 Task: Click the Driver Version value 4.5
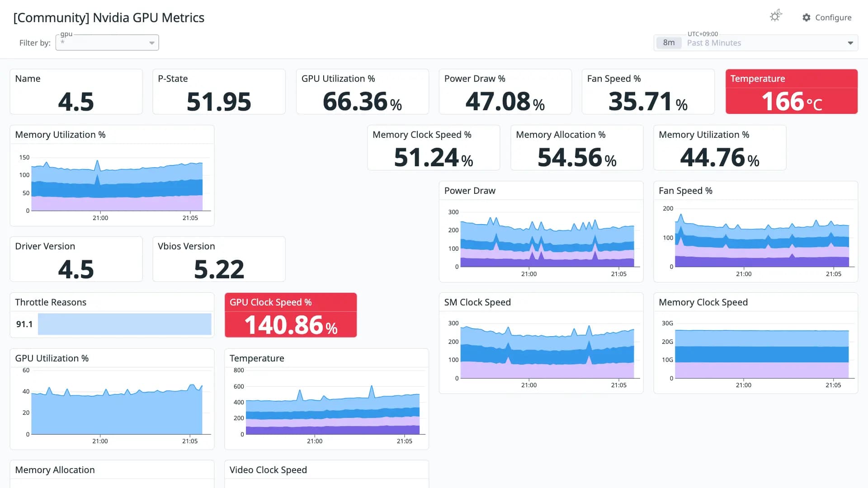click(76, 269)
